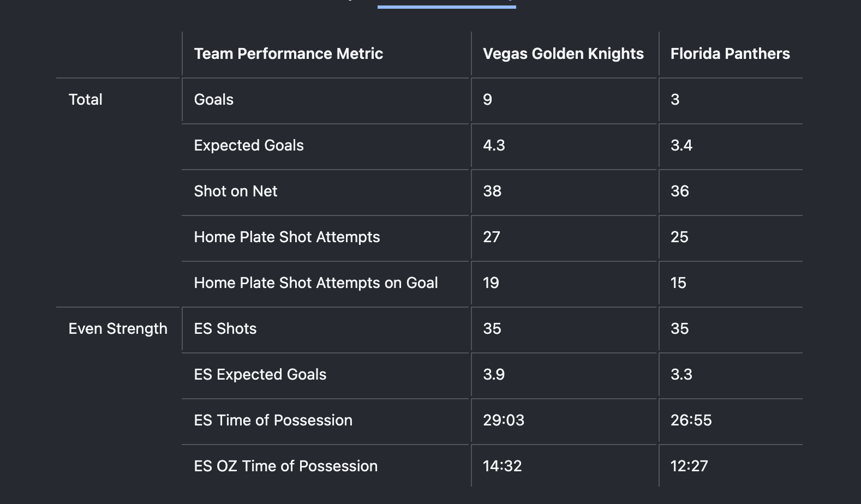The height and width of the screenshot is (504, 861).
Task: Select the Goals metric row label
Action: pos(214,99)
